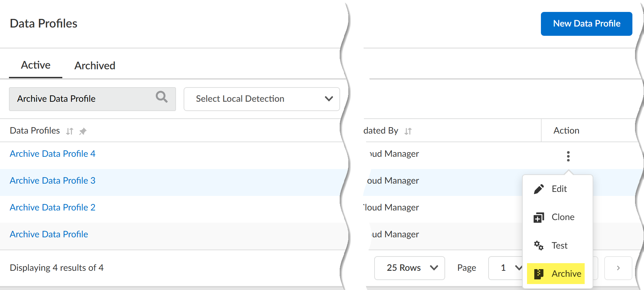Open the Archive Data Profile 4 link
644x290 pixels.
tap(53, 154)
